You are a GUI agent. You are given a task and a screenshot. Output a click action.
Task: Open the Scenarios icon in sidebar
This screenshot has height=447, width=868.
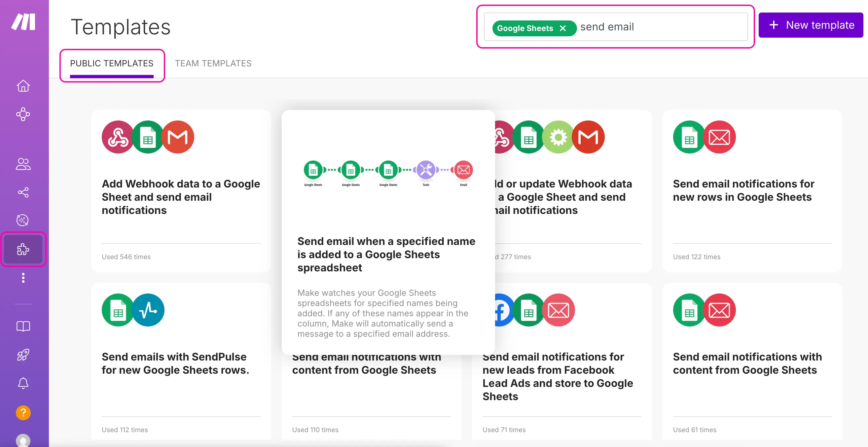pos(23,114)
